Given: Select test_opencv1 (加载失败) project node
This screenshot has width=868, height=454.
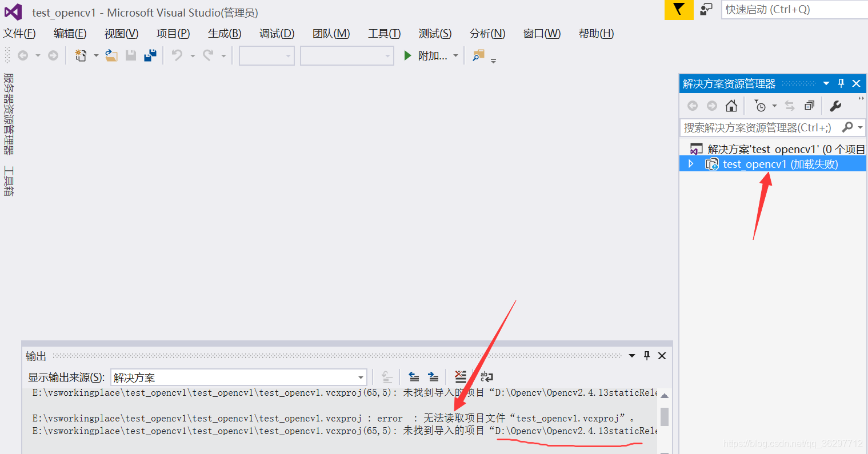Looking at the screenshot, I should pos(773,164).
